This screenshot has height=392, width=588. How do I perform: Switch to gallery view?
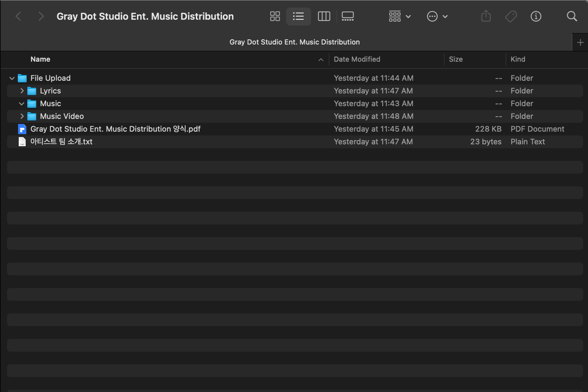tap(348, 16)
